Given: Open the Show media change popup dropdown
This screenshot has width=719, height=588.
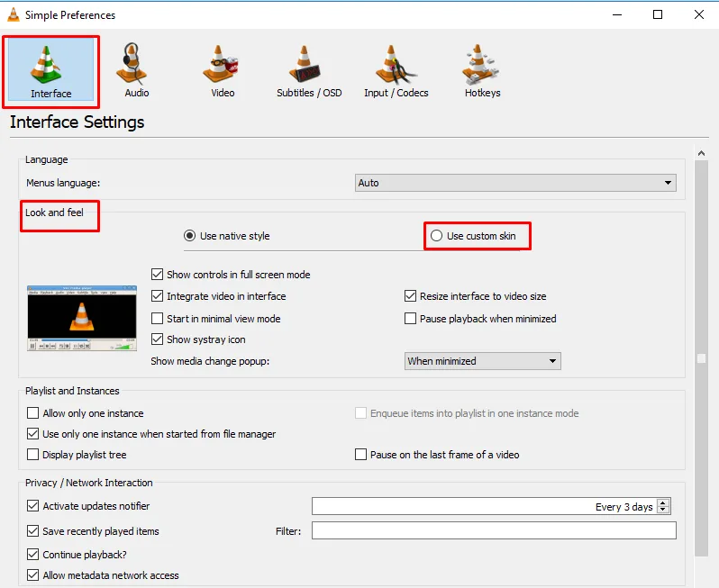Looking at the screenshot, I should tap(482, 361).
